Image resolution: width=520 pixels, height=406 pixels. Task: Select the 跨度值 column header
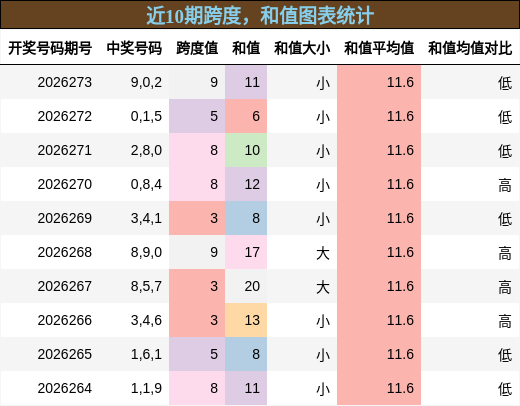click(x=197, y=48)
